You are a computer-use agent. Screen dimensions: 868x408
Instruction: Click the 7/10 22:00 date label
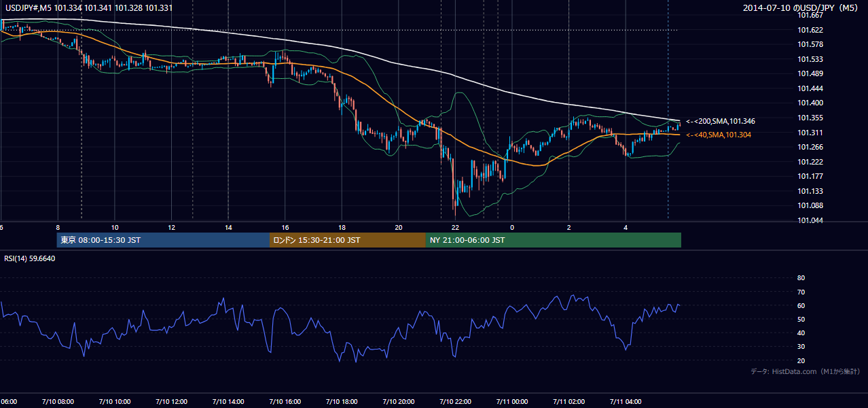[x=455, y=401]
